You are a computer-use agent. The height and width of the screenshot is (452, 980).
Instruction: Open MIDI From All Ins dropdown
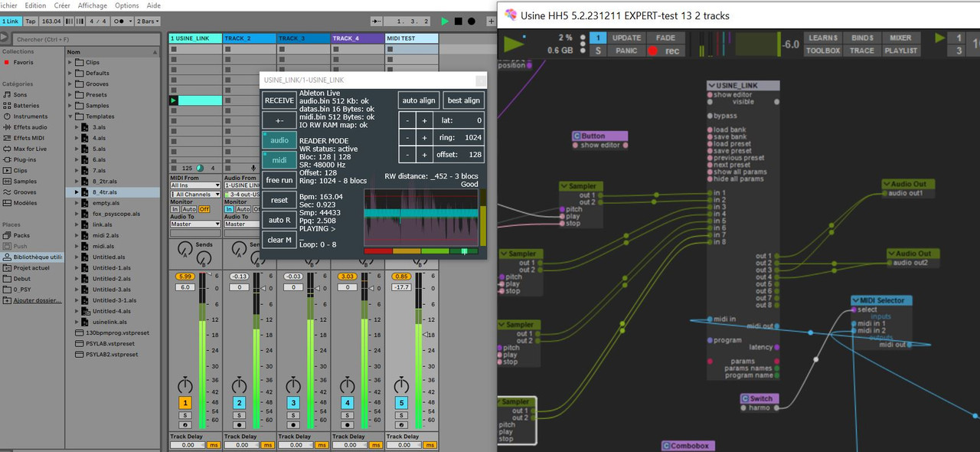click(x=195, y=185)
